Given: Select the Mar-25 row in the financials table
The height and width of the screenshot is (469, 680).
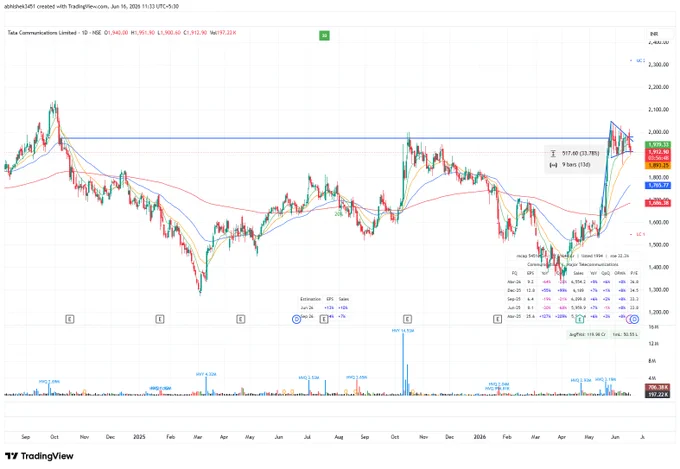Looking at the screenshot, I should [x=573, y=317].
